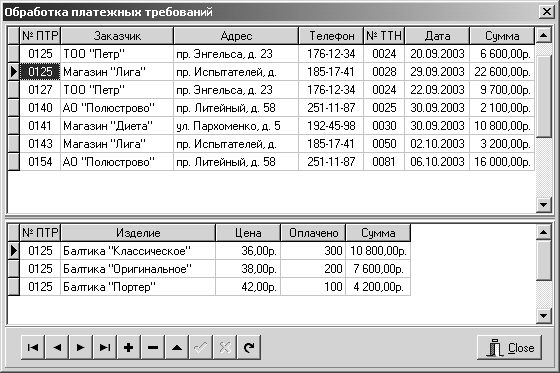Go to first record navigator button
This screenshot has height=373, width=560.
pyautogui.click(x=33, y=347)
